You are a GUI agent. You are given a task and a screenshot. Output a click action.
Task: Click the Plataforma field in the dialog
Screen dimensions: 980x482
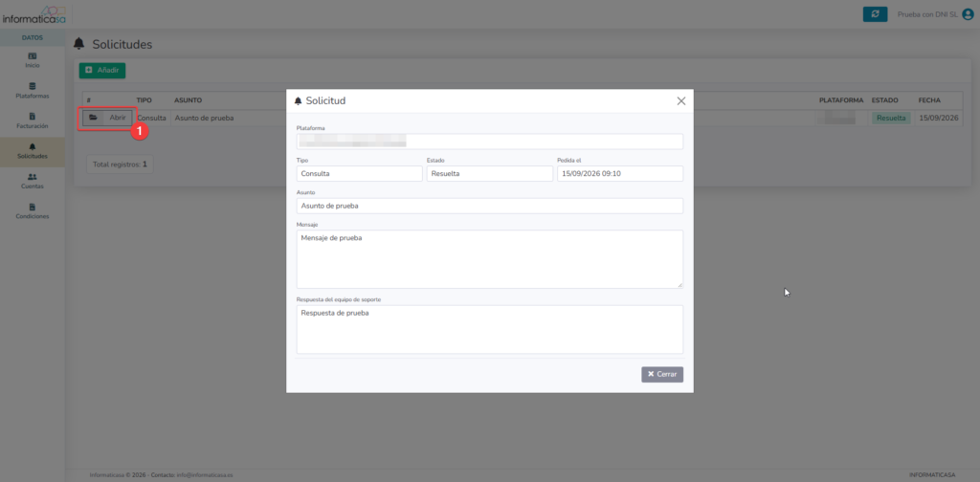coord(489,142)
